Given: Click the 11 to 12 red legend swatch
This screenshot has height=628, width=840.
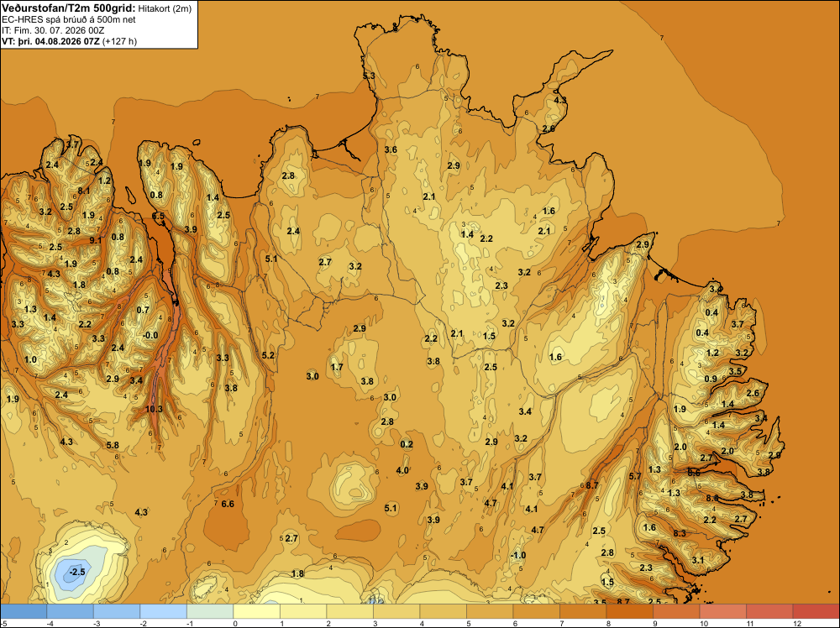Looking at the screenshot, I should [769, 610].
